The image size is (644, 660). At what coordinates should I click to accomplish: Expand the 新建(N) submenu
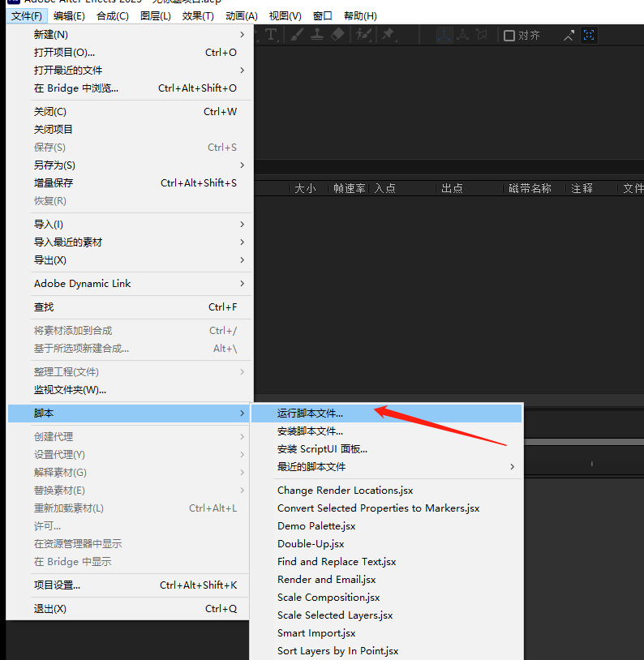pos(130,35)
